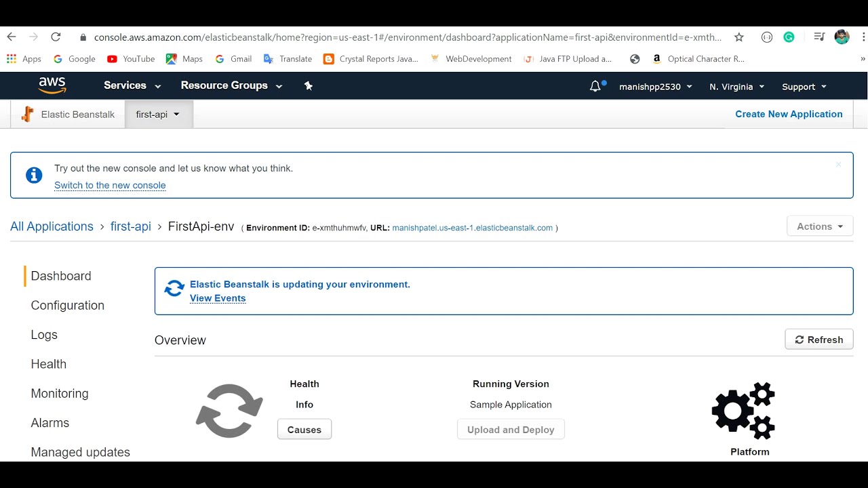Open the YouTube bookmark
868x488 pixels.
click(131, 59)
